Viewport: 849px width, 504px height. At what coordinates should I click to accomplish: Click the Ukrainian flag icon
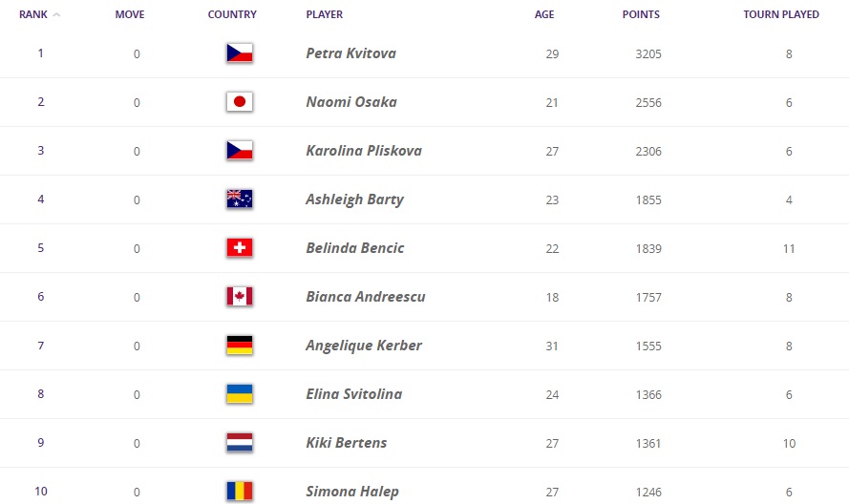point(240,394)
